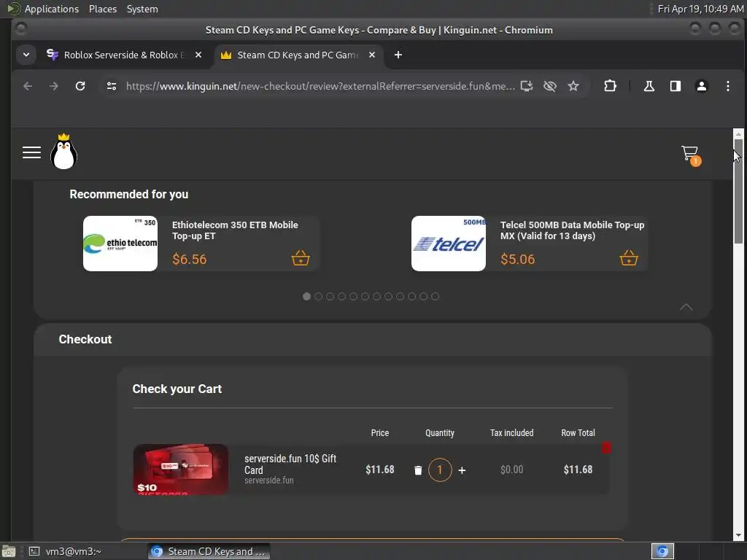
Task: Click the page vertical scrollbar thumb
Action: coord(738,192)
